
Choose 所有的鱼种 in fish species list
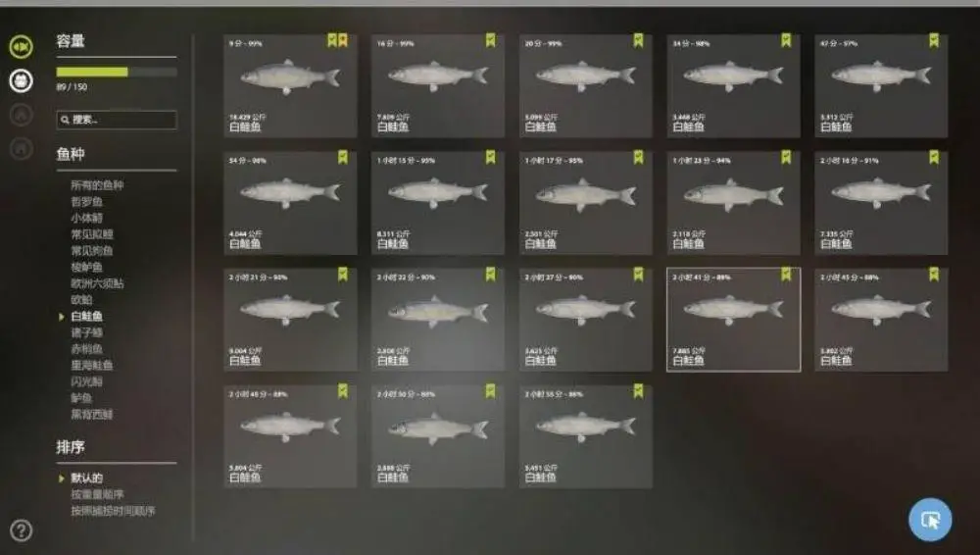tap(97, 185)
